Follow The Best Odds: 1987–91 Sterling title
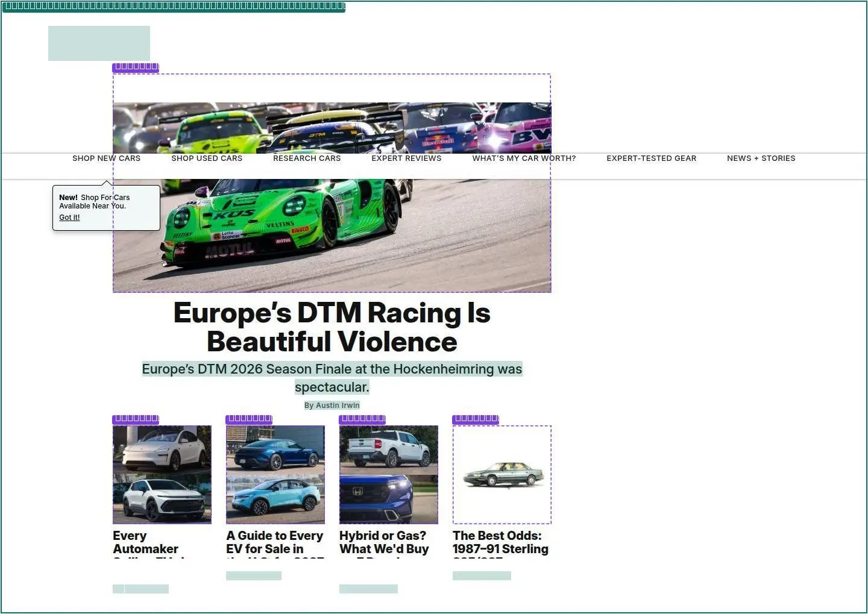Viewport: 868px width, 614px height. click(501, 543)
